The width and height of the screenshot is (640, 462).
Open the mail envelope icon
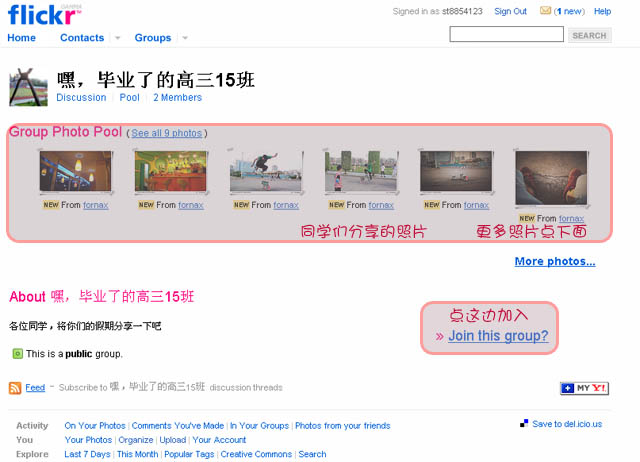(545, 11)
